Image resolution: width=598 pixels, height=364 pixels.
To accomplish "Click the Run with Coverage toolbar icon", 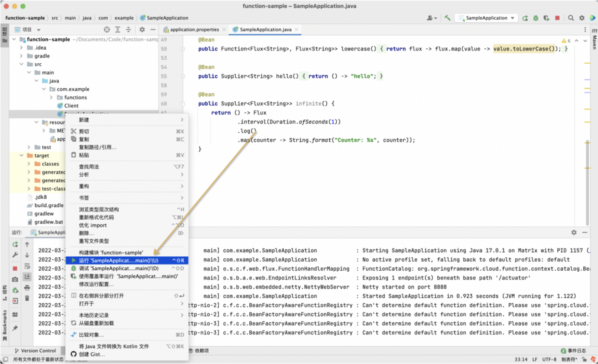I will point(546,18).
